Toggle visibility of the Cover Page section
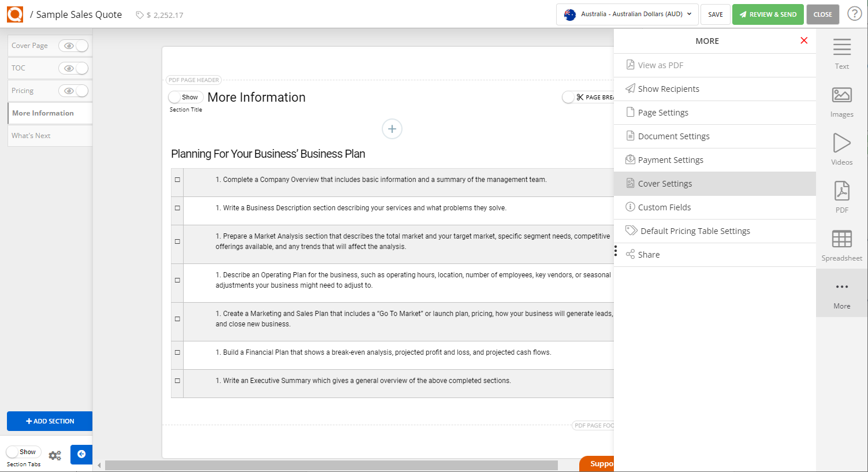This screenshot has width=868, height=472. [x=73, y=46]
